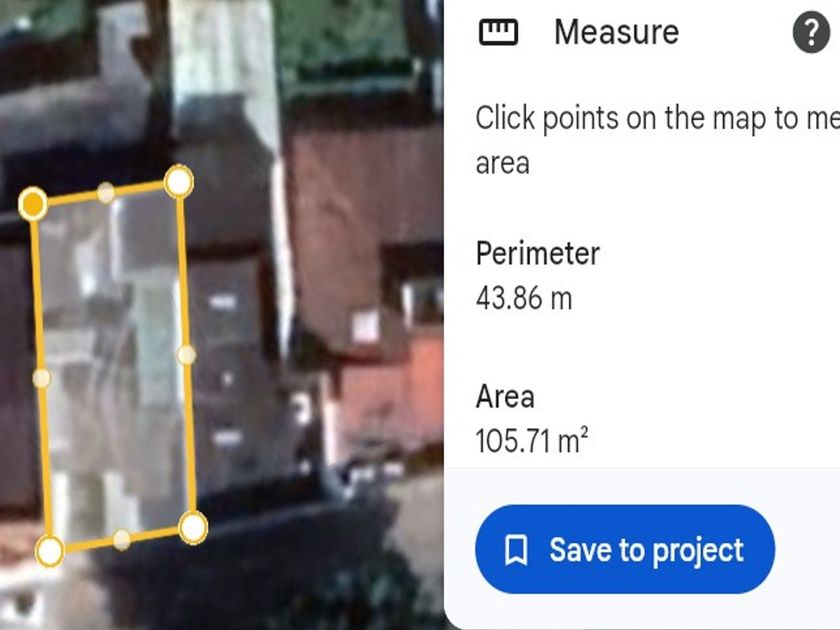Click the 43.86 m perimeter value
Viewport: 840px width, 630px height.
[524, 298]
